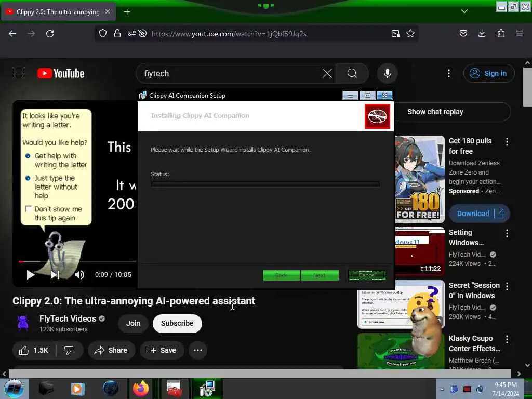Run search with the magnifier button
The height and width of the screenshot is (399, 532).
point(352,73)
